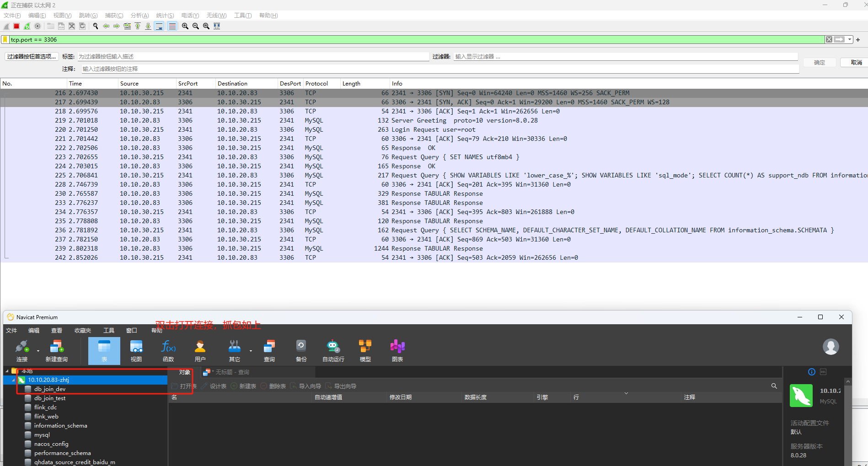This screenshot has height=466, width=868.
Task: Open Wireshark capture options gear
Action: (38, 26)
